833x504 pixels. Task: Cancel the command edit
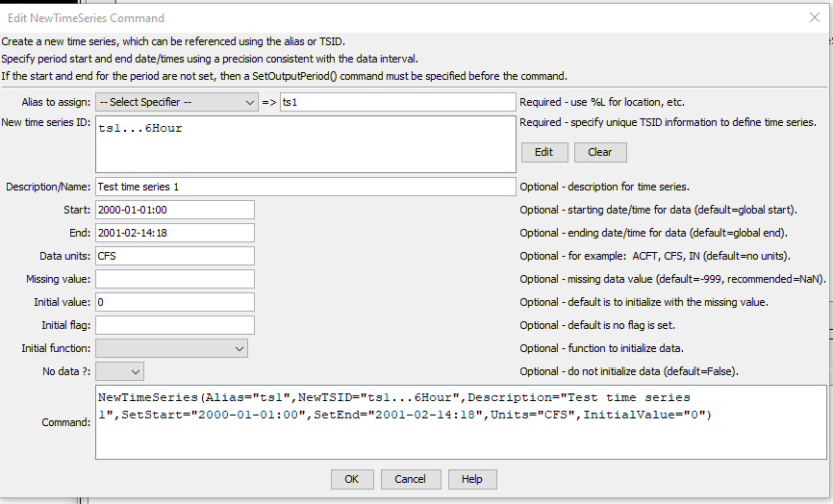410,479
